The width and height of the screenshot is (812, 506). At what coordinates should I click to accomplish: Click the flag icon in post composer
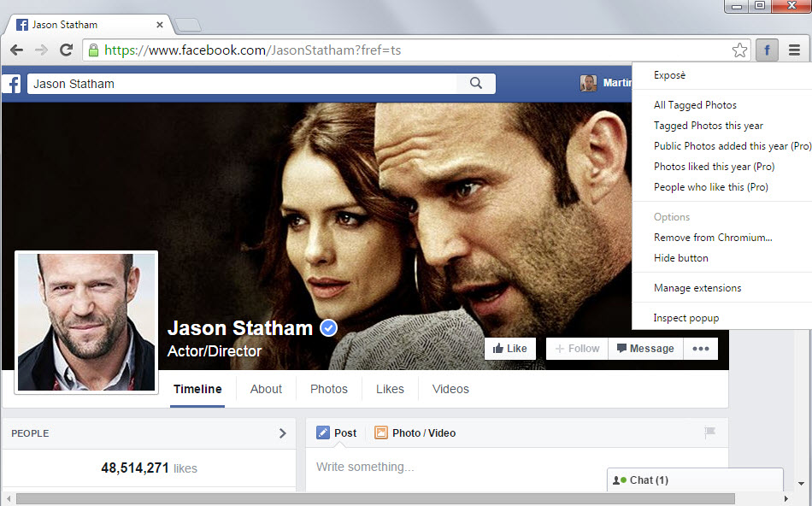[709, 432]
